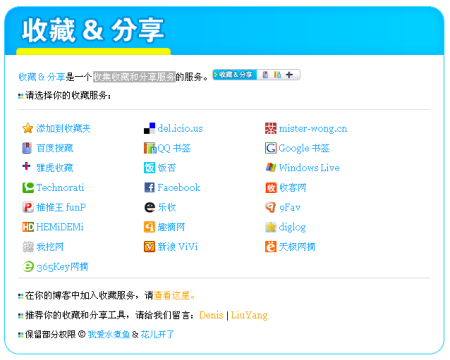
Task: Click the HEMiDEMi HD icon
Action: [28, 227]
